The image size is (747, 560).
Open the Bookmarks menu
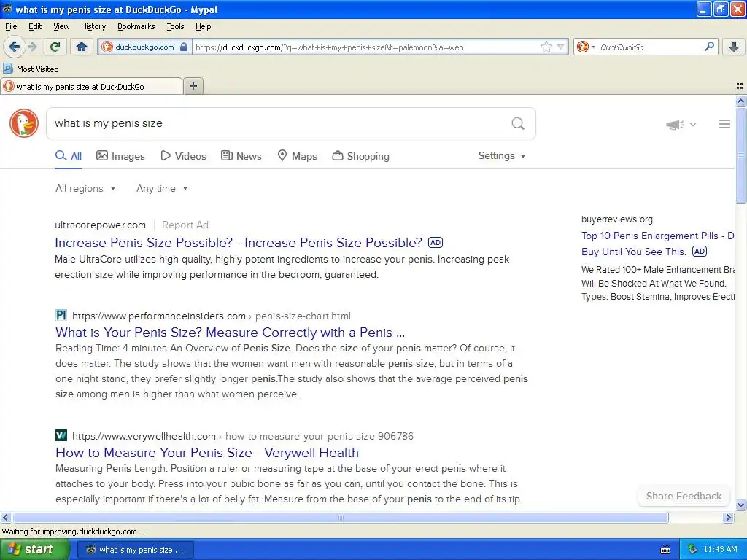coord(136,26)
